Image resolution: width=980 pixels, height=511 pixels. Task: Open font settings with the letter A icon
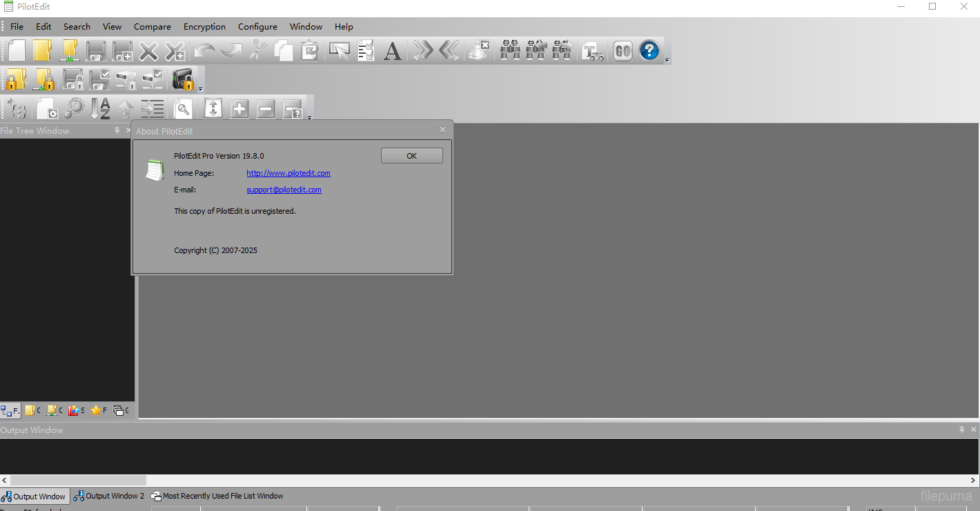click(x=392, y=50)
